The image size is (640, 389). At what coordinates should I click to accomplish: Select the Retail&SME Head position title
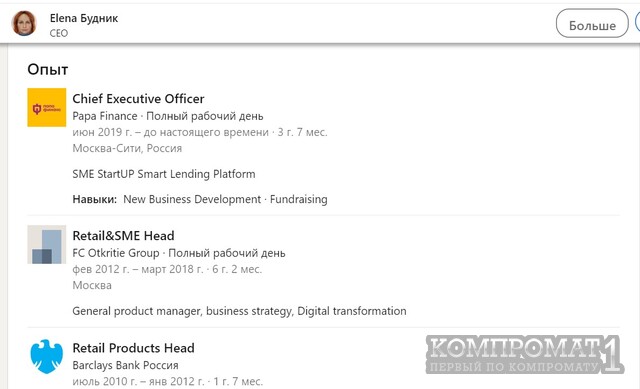coord(123,236)
